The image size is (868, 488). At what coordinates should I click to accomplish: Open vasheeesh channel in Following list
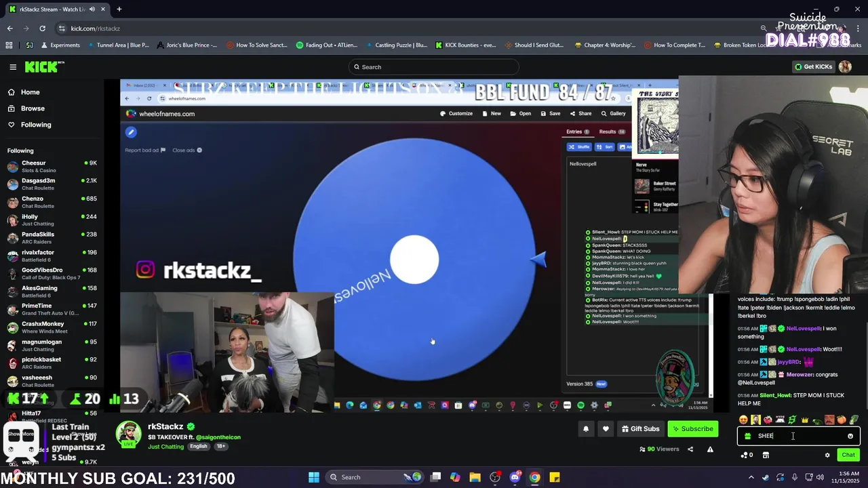click(52, 381)
